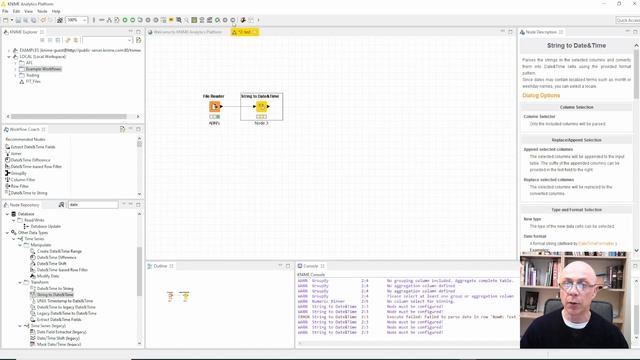640x360 pixels.
Task: Collapse the Time Series (legacy) folder
Action: click(x=20, y=326)
